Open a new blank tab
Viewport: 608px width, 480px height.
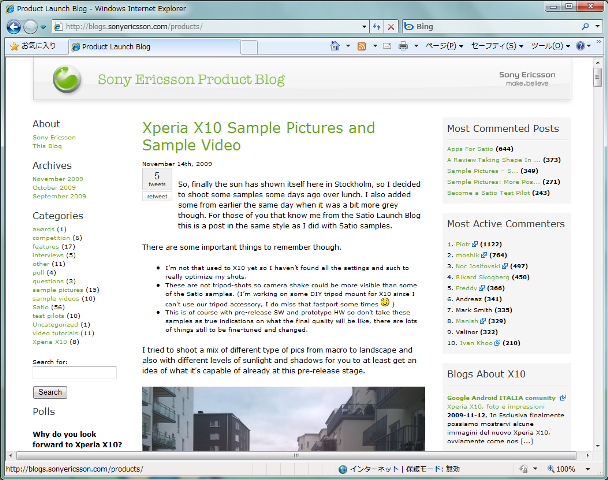(x=249, y=47)
